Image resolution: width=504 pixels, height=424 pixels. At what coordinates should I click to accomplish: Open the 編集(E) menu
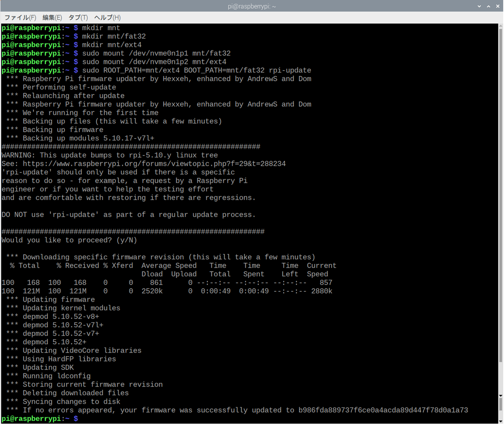coord(52,17)
